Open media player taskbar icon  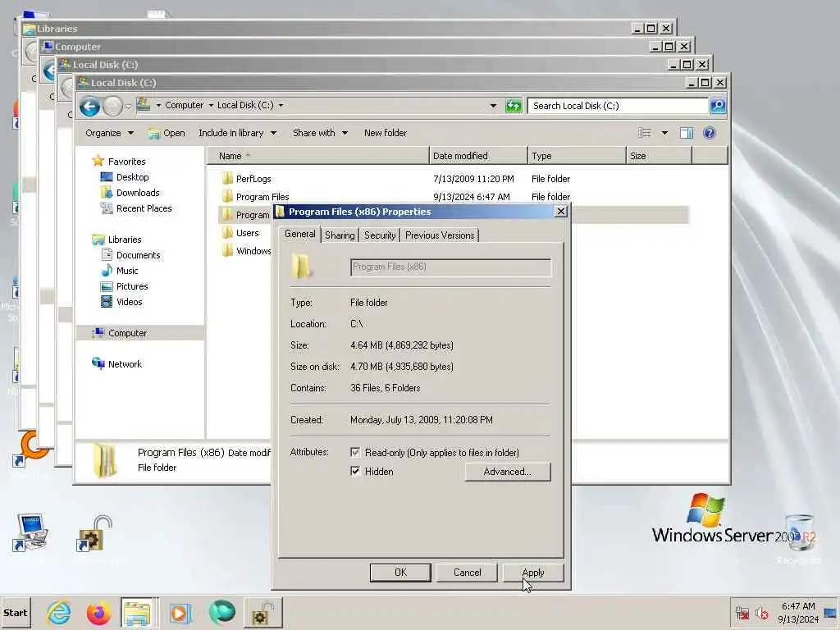point(180,613)
